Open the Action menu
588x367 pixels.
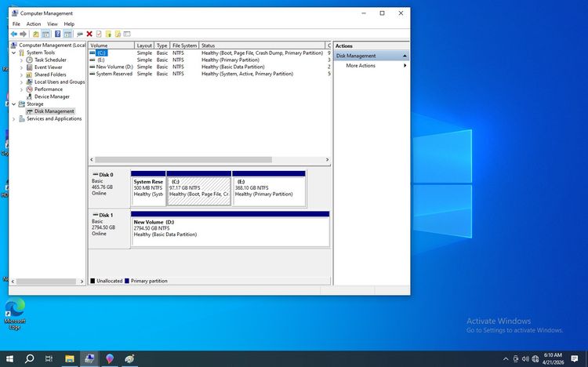[x=34, y=24]
